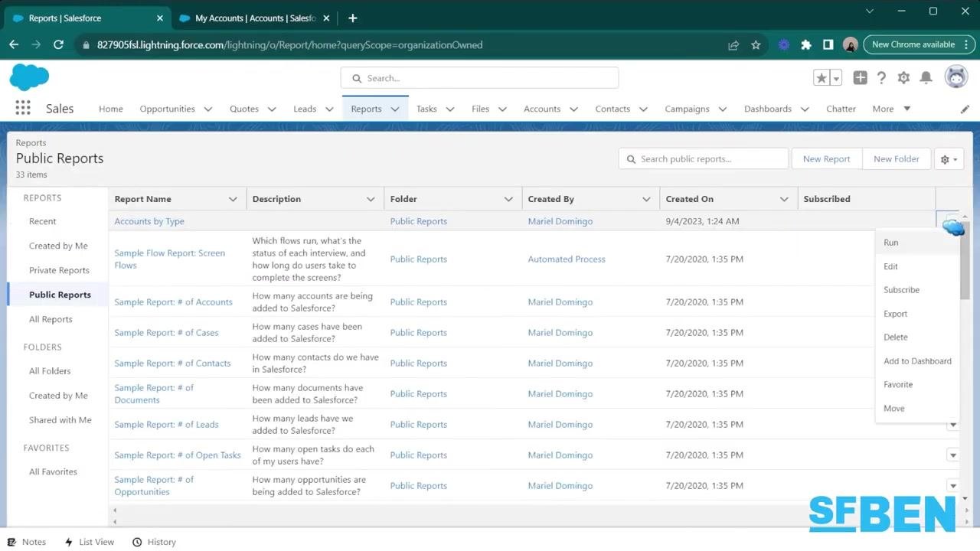Open the favorites list dropdown arrow
980x551 pixels.
point(836,78)
